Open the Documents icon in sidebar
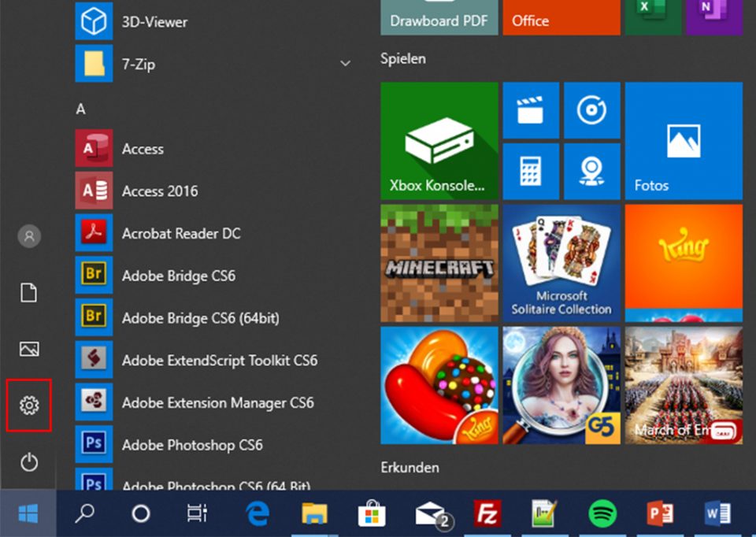 click(29, 293)
